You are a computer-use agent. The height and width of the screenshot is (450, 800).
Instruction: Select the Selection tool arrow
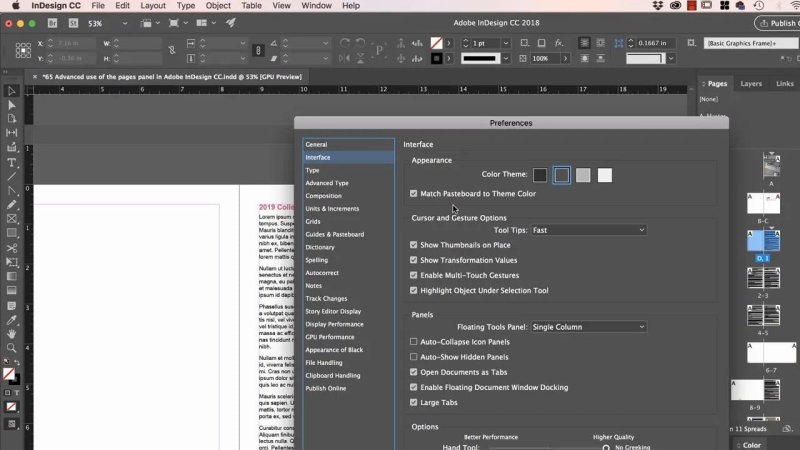[x=11, y=91]
